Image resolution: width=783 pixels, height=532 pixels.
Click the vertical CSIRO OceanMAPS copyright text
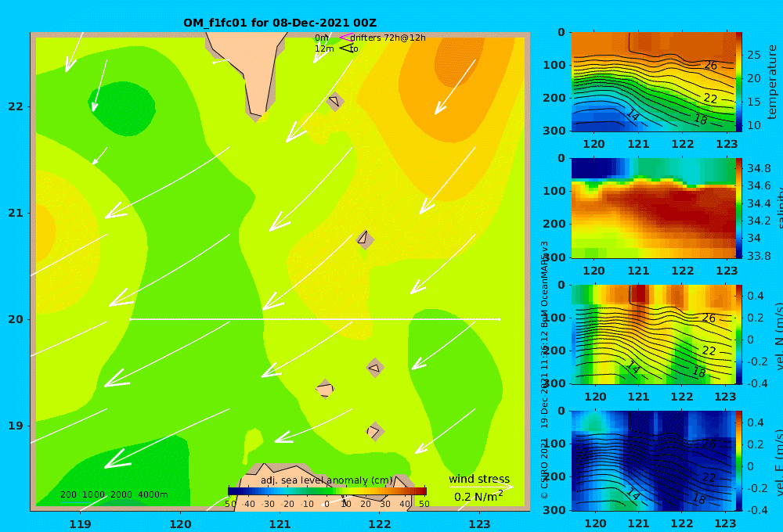coord(544,369)
